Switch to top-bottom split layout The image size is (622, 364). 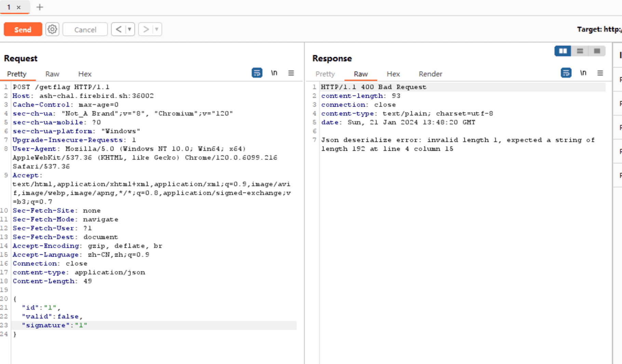580,51
